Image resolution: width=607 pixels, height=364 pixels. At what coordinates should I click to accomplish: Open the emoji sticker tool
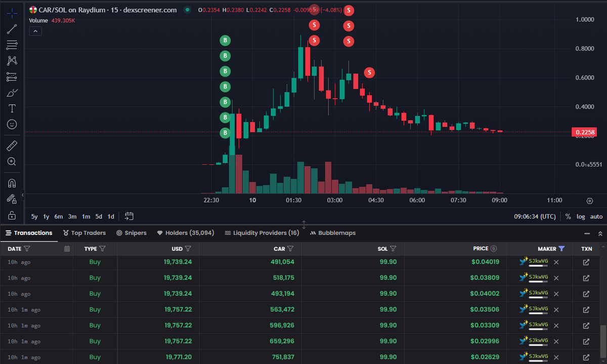(11, 124)
